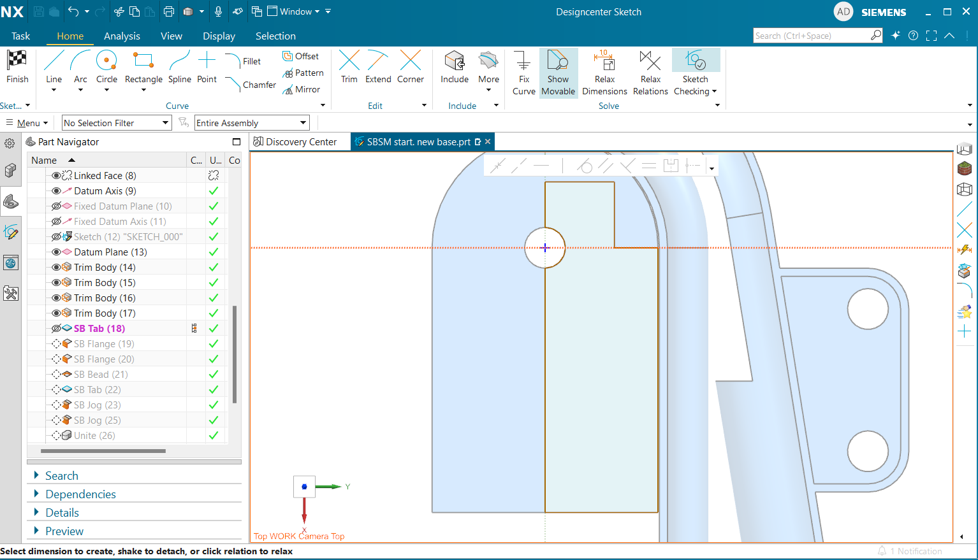978x560 pixels.
Task: Show the hidden Fixed Datum Plane (10)
Action: 56,206
